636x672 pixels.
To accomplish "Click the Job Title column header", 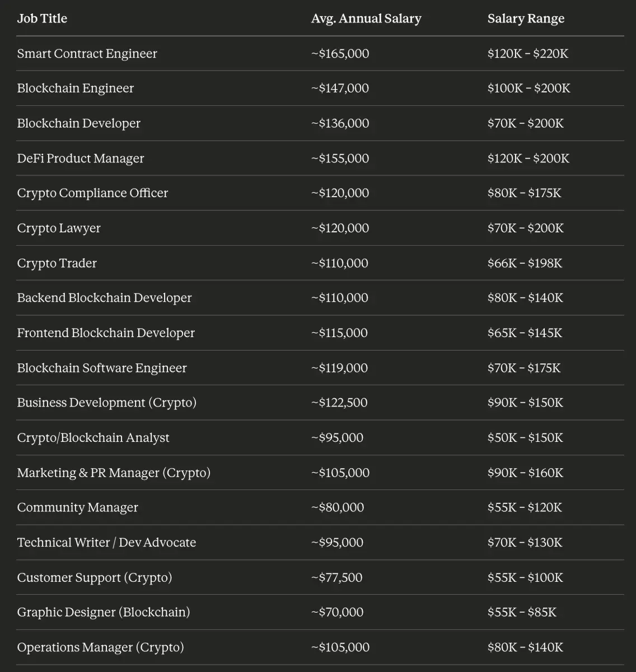I will pyautogui.click(x=42, y=18).
